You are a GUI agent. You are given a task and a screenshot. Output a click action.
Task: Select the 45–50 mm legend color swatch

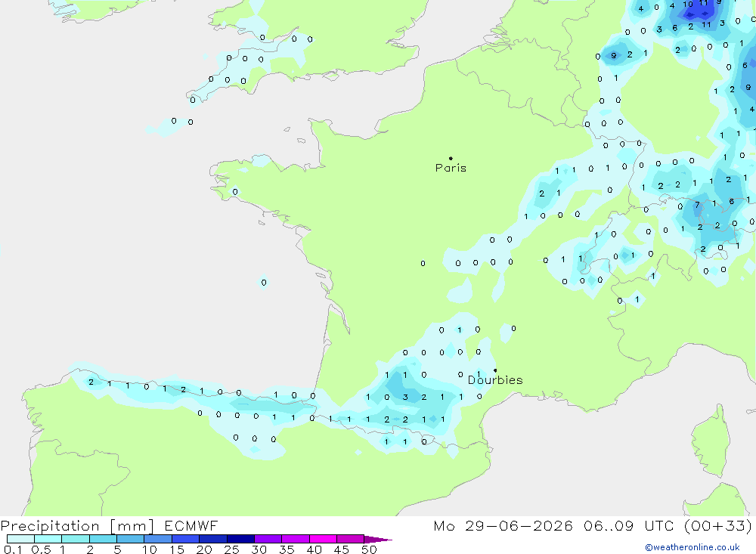[350, 539]
